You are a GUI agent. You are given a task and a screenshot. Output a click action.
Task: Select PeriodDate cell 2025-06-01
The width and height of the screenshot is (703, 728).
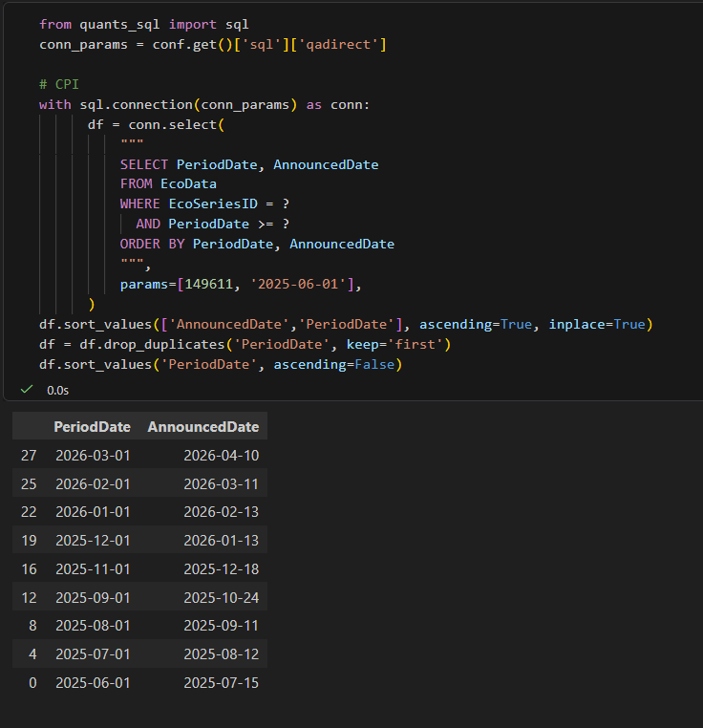click(x=93, y=682)
